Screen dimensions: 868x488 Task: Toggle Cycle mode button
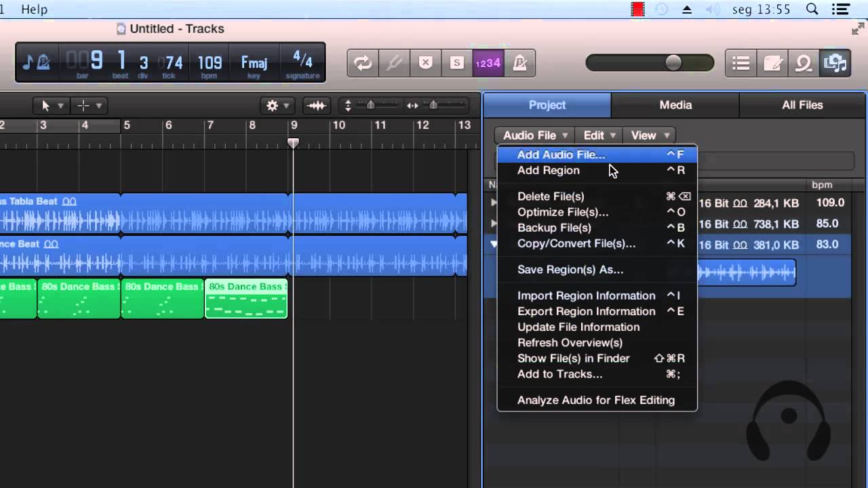pyautogui.click(x=363, y=63)
